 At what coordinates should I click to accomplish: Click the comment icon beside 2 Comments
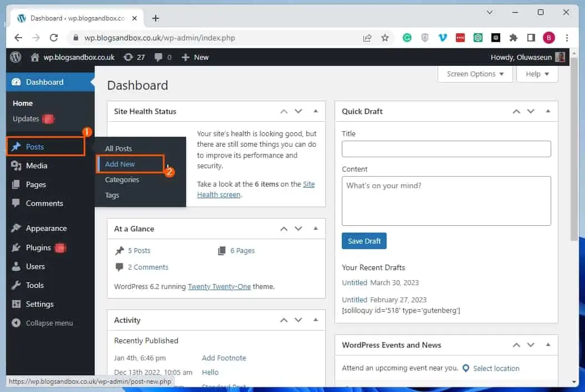(x=120, y=267)
